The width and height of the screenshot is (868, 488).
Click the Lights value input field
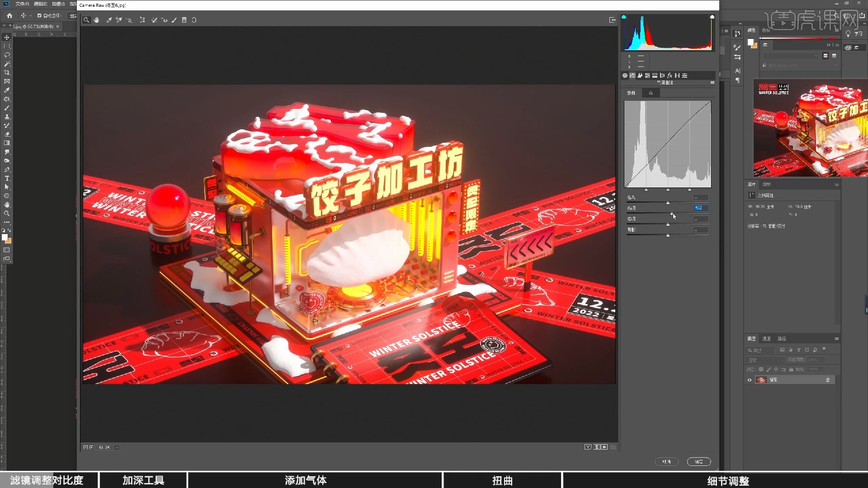tap(701, 208)
